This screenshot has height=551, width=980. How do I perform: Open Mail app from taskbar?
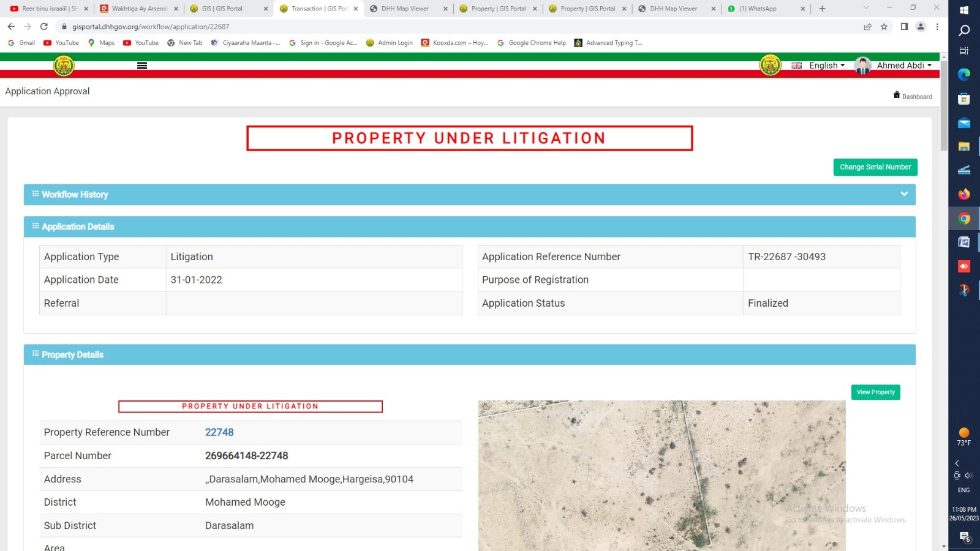[x=964, y=122]
